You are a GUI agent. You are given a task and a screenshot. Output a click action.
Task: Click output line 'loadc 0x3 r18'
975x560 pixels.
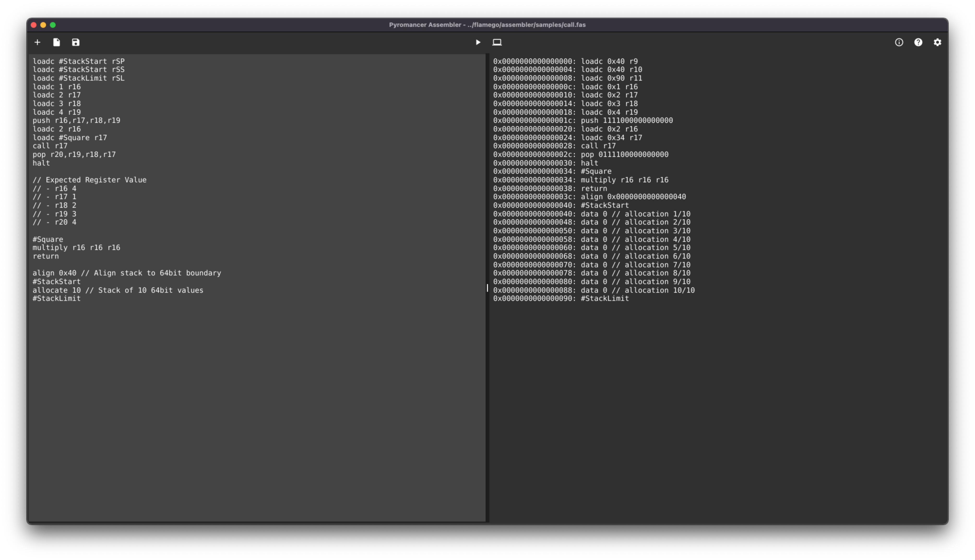pyautogui.click(x=565, y=104)
